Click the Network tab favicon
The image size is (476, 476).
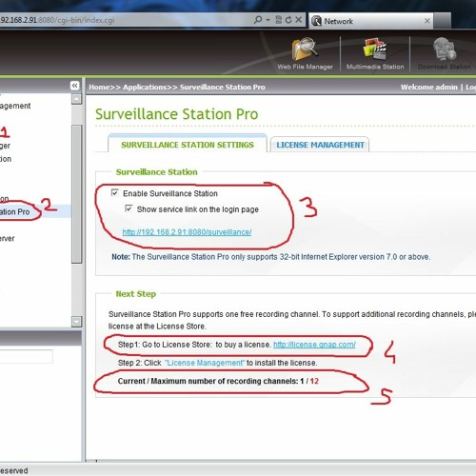pos(316,21)
